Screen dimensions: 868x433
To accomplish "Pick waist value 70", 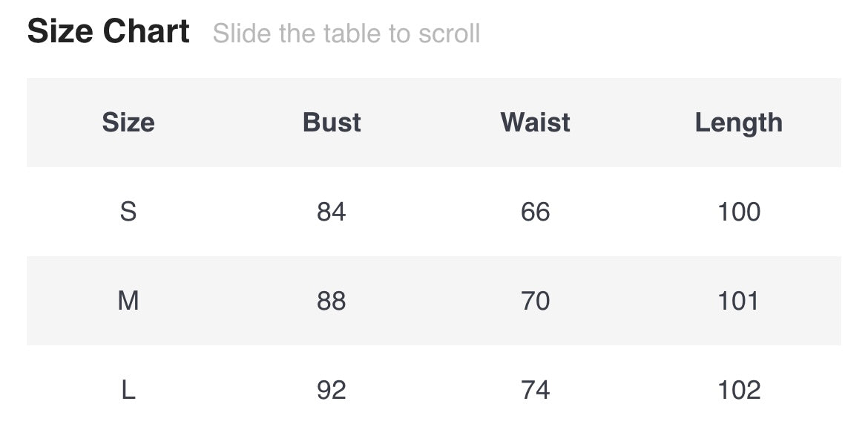I will coord(535,302).
